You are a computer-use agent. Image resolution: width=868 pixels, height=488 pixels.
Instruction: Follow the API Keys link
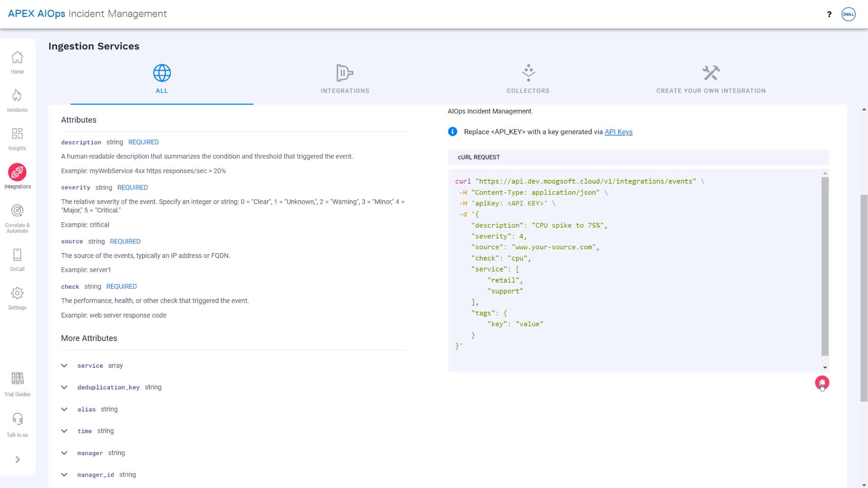pos(618,132)
